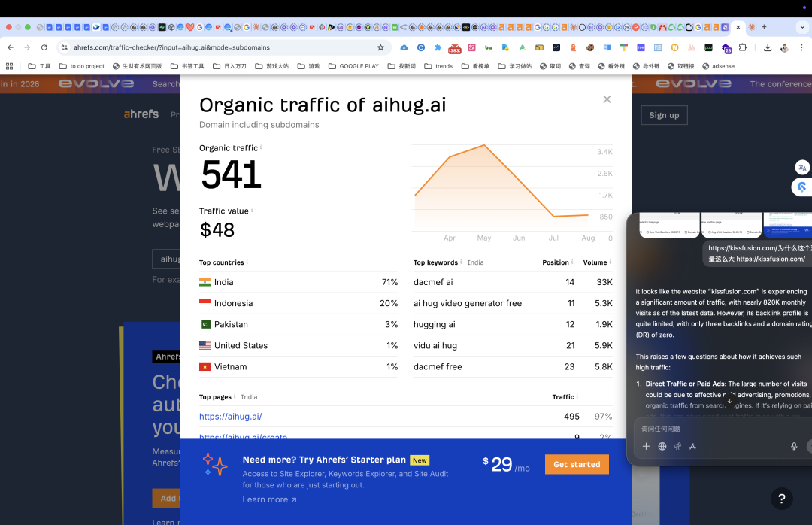Click the Get started button
The width and height of the screenshot is (812, 525).
577,464
